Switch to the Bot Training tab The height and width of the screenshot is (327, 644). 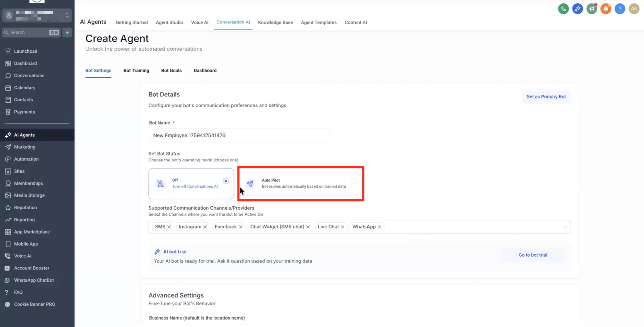[x=136, y=71]
